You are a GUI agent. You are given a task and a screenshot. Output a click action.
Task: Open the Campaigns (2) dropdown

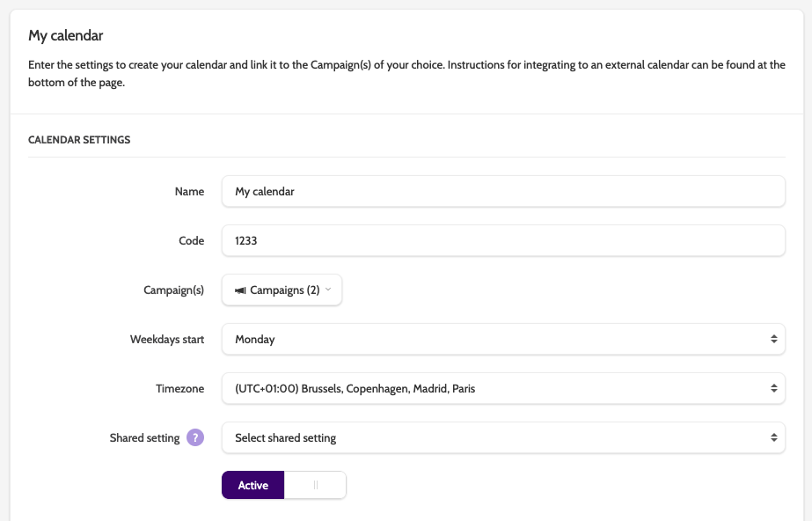[x=282, y=290]
